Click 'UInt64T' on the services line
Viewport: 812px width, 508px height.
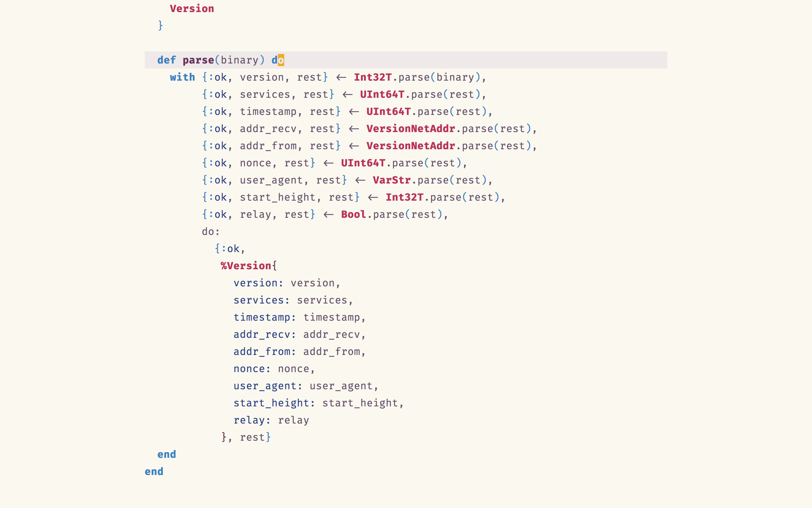point(382,94)
